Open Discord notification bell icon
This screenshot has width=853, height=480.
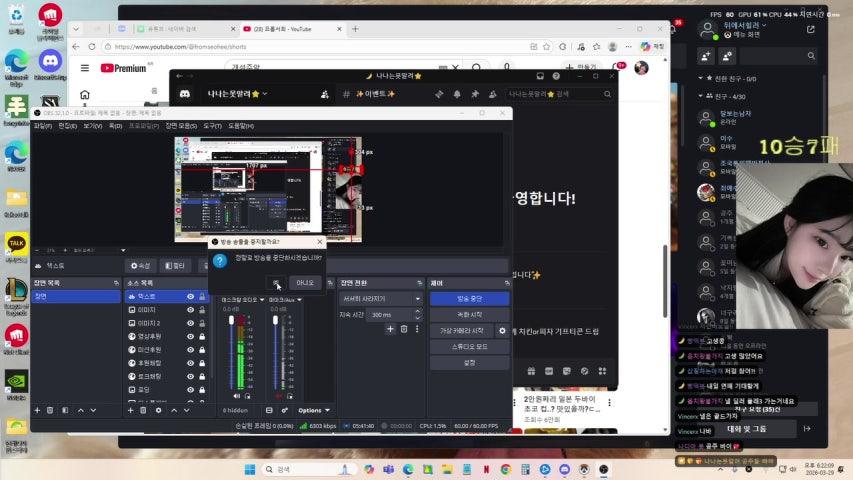pyautogui.click(x=457, y=94)
